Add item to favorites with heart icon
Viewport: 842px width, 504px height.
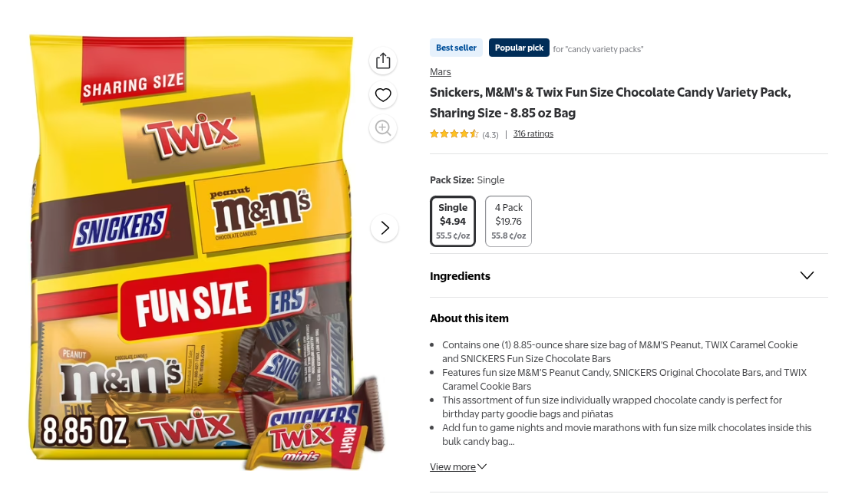click(383, 94)
